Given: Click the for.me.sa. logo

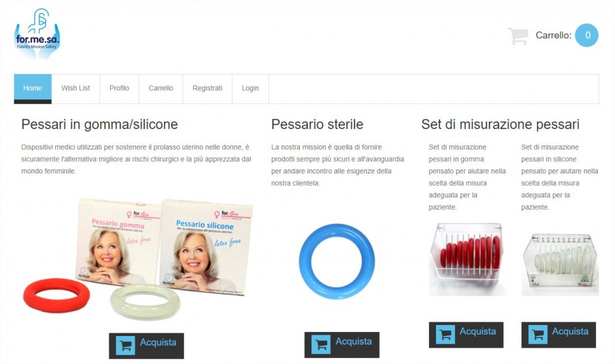Looking at the screenshot, I should pos(38,34).
